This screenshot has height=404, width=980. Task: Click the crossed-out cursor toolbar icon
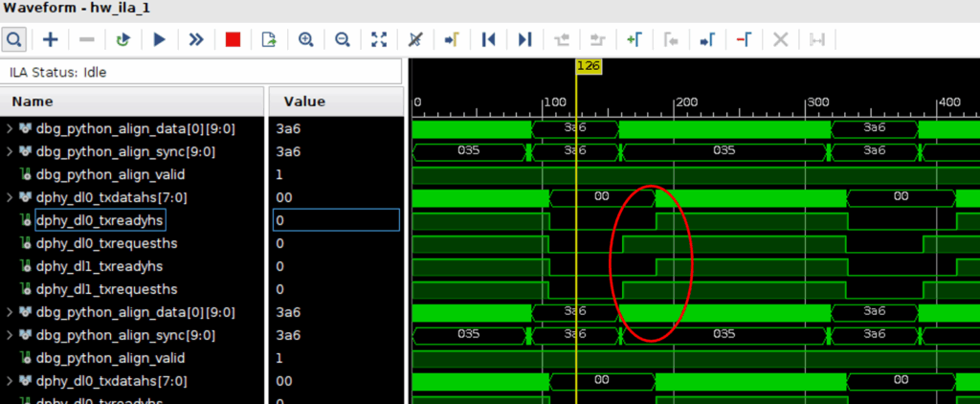[415, 40]
